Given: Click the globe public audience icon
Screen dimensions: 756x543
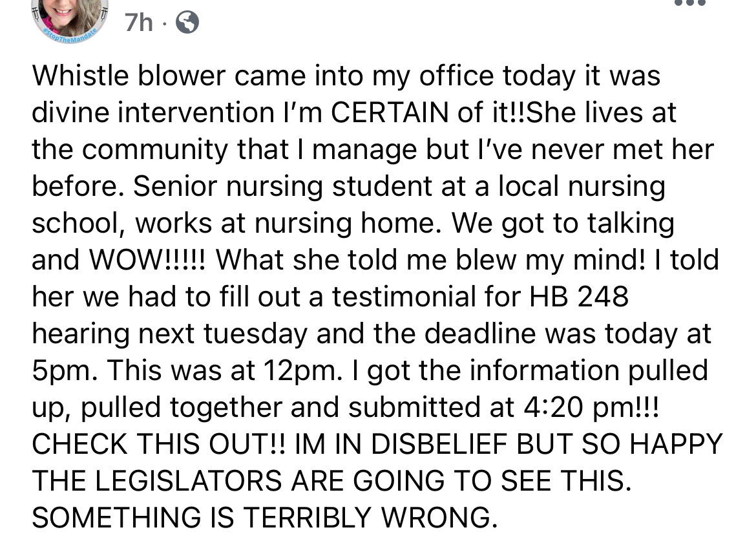Looking at the screenshot, I should tap(187, 22).
